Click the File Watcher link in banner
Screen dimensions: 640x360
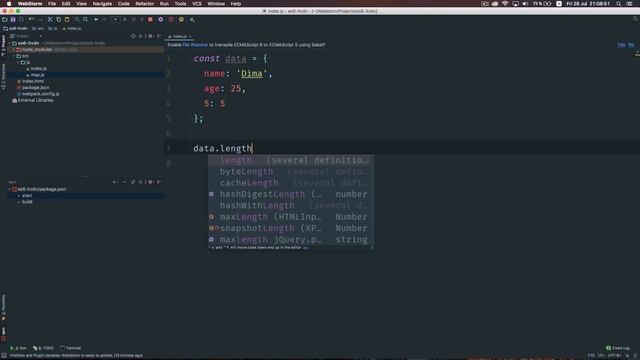pos(195,45)
